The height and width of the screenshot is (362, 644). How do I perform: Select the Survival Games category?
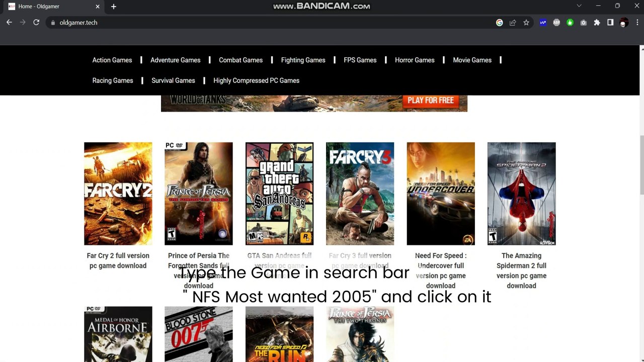(173, 80)
